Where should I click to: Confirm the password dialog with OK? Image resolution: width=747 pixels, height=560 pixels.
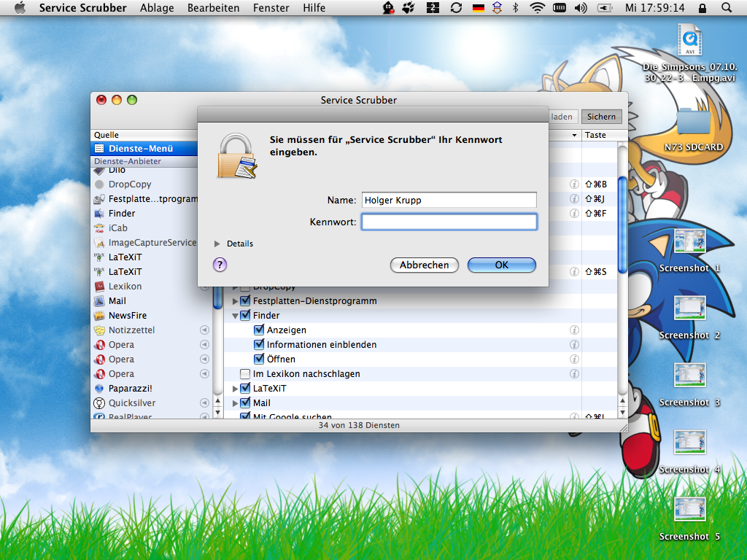pos(502,265)
